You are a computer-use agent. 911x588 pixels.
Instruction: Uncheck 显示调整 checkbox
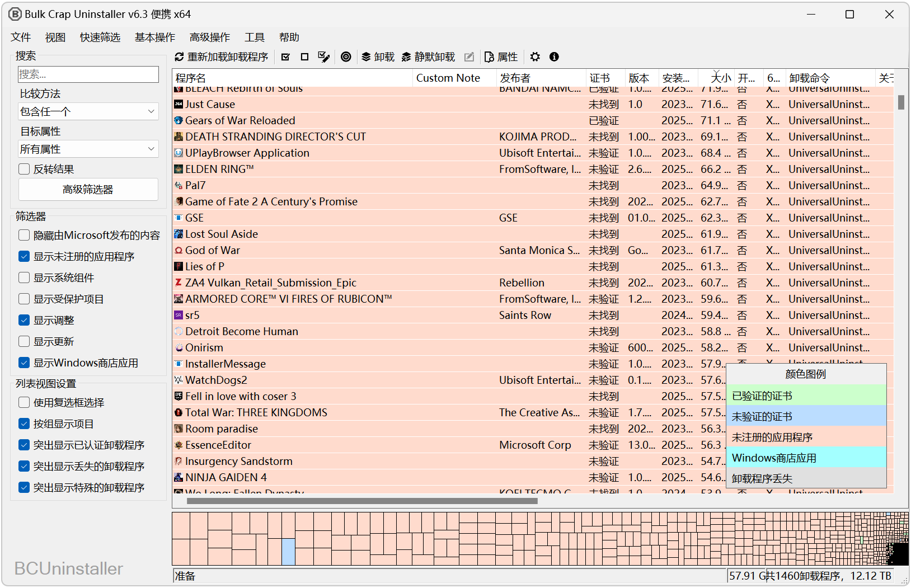(24, 320)
